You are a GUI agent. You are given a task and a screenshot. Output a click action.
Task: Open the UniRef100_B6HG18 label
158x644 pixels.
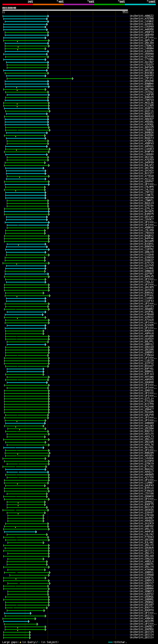[142, 116]
